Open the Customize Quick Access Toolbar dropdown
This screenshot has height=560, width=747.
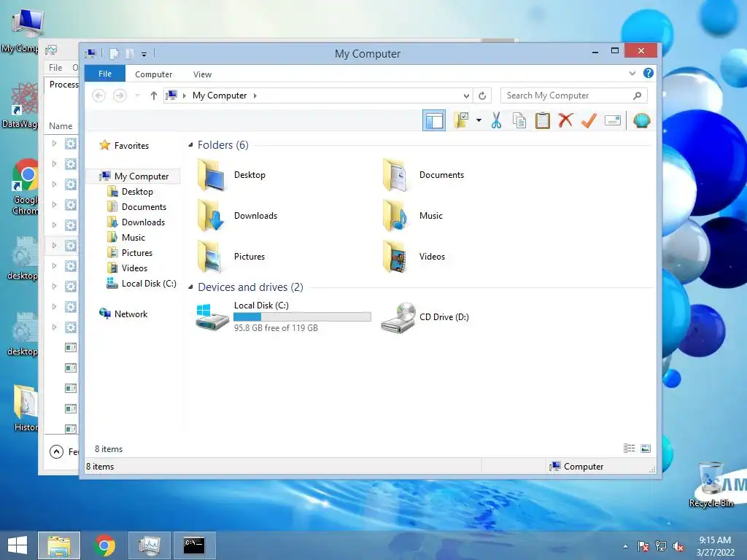pos(144,54)
